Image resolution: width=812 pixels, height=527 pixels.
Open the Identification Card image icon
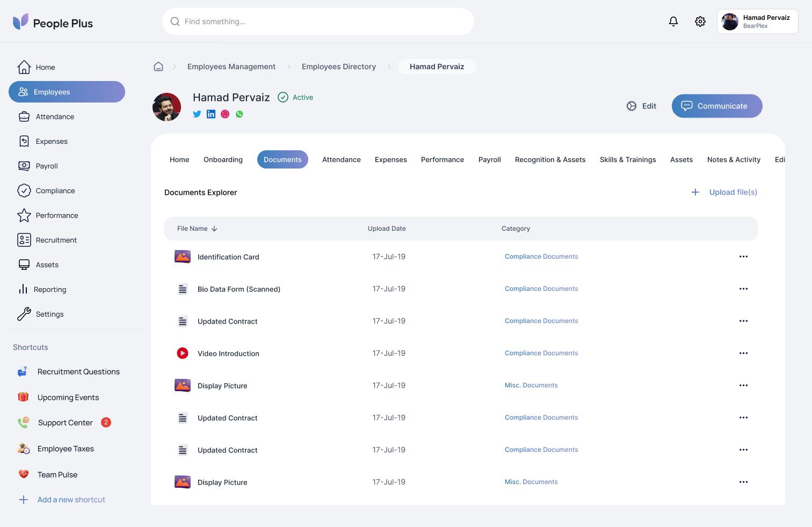pyautogui.click(x=183, y=257)
